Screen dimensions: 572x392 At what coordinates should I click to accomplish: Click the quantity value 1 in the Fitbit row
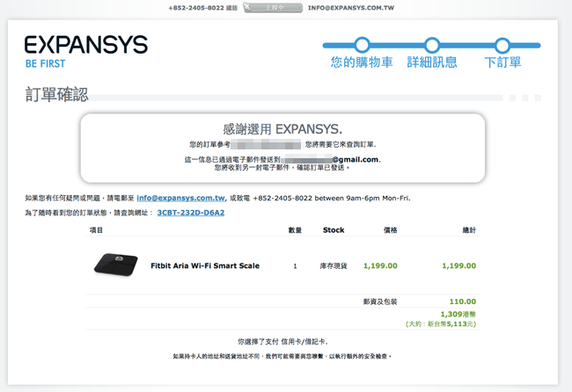pos(295,266)
